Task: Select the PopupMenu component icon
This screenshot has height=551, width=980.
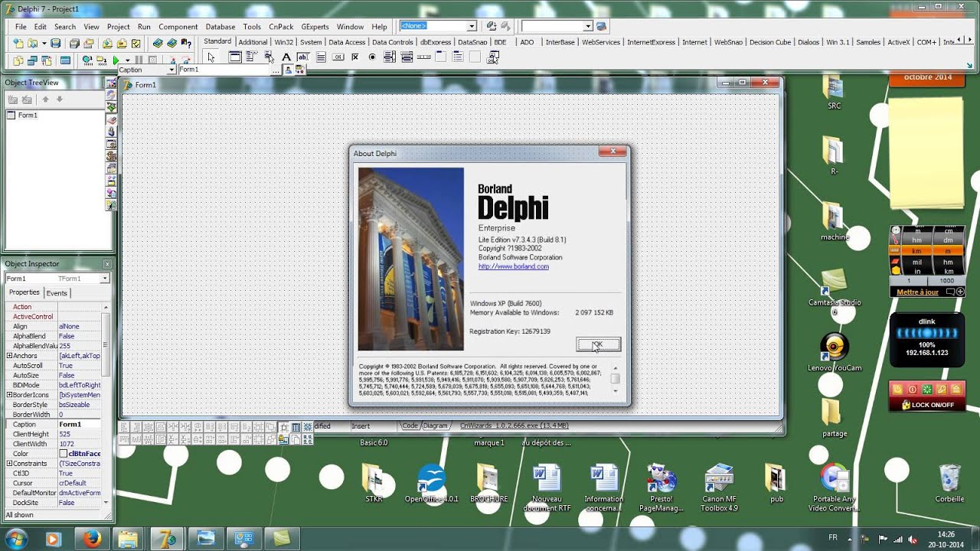Action: [269, 57]
